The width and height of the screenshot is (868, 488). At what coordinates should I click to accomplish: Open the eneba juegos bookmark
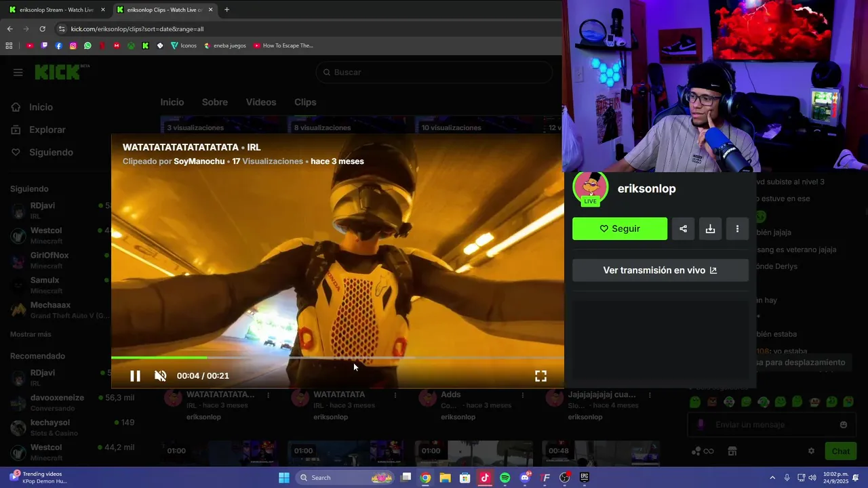click(225, 45)
